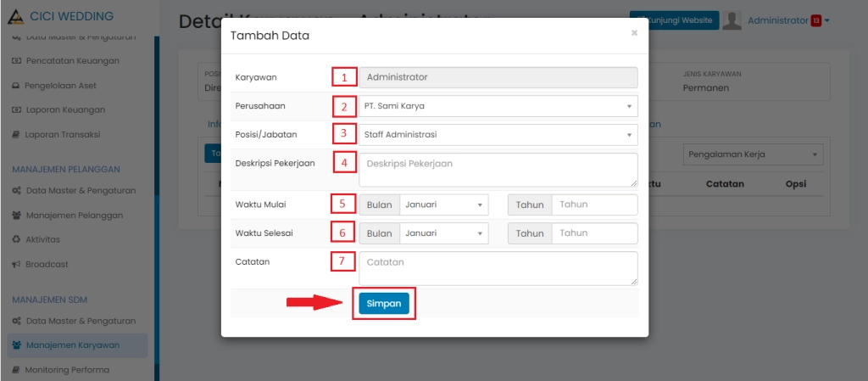Click the Waktu Mulai Tahun field
The image size is (868, 381).
click(x=593, y=205)
